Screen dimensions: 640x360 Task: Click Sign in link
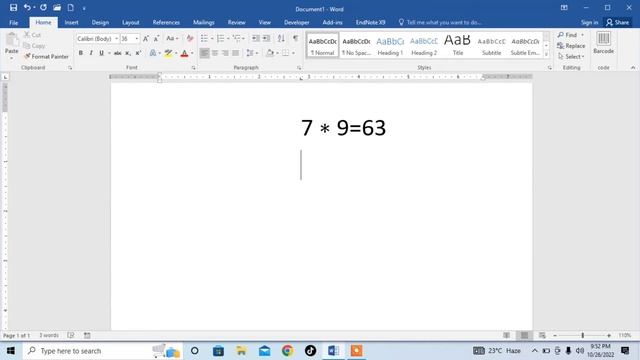(589, 22)
